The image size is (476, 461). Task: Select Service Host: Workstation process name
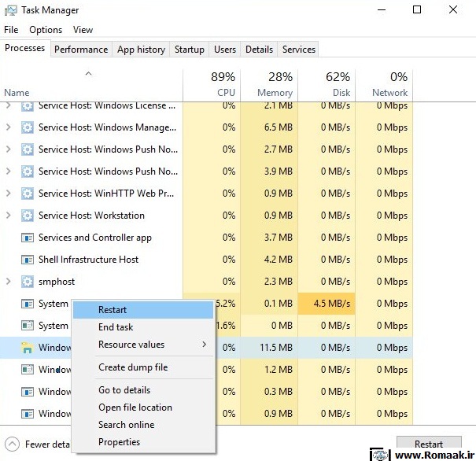pos(91,216)
